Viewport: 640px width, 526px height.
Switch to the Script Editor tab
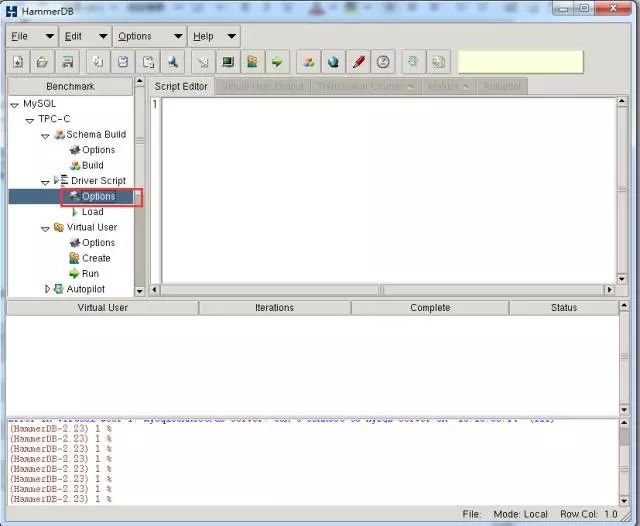click(x=181, y=87)
